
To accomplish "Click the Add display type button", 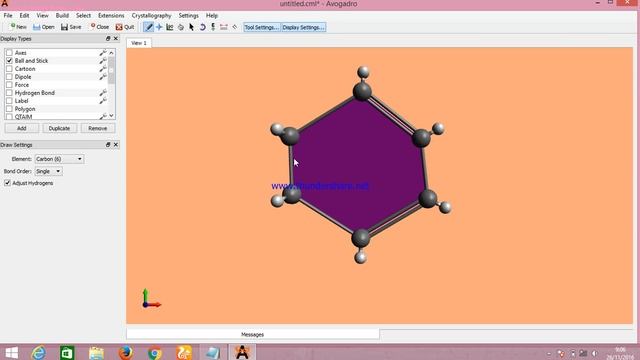I will pyautogui.click(x=22, y=128).
